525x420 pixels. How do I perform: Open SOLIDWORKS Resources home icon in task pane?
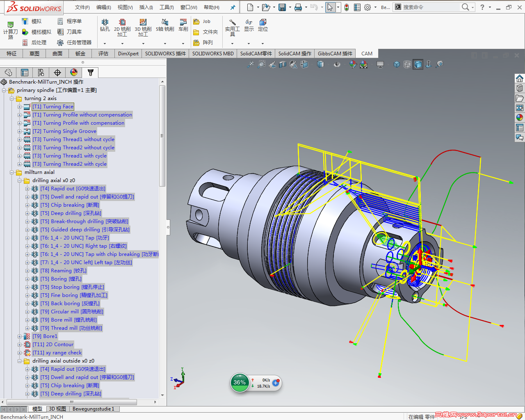tap(520, 78)
